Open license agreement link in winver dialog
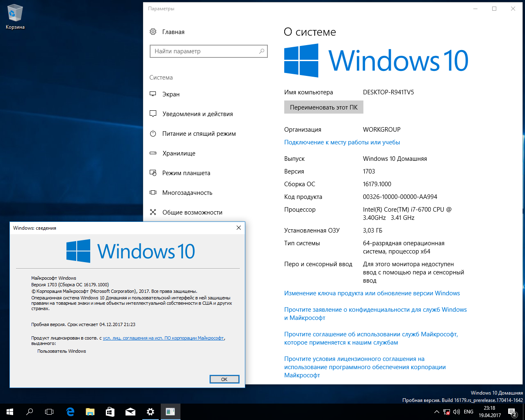The height and width of the screenshot is (420, 525). tap(163, 338)
